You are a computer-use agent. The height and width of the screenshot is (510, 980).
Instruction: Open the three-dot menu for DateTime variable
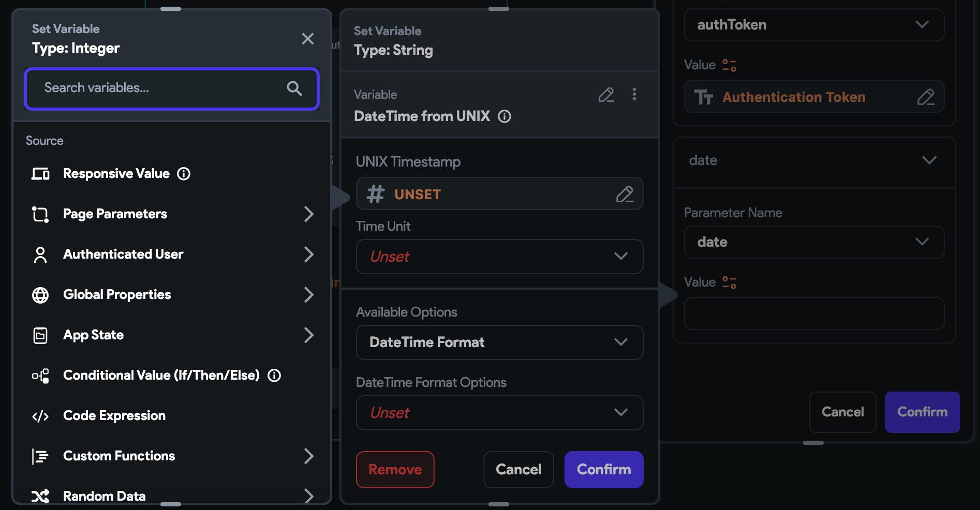pyautogui.click(x=634, y=94)
